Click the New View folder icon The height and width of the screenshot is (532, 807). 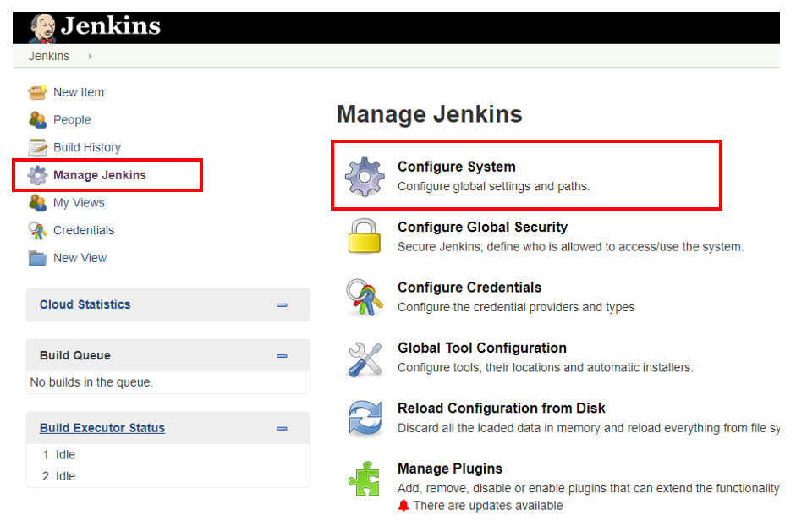(x=37, y=258)
